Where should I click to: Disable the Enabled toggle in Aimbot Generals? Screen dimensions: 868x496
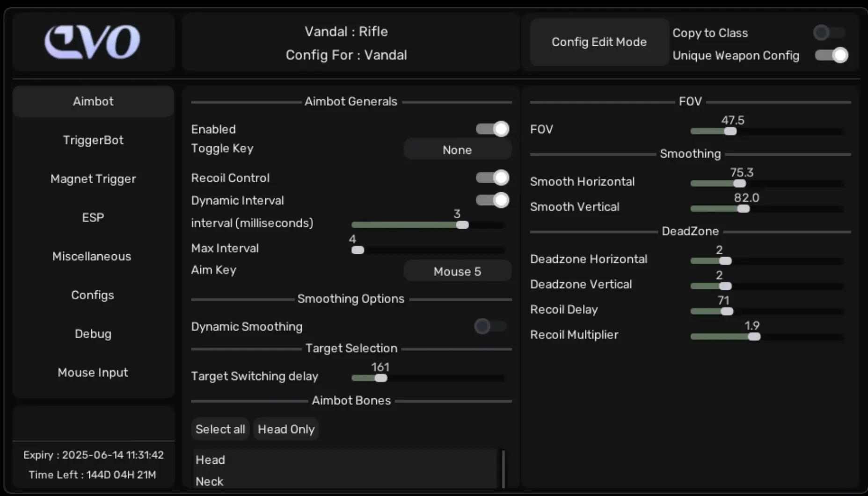point(492,129)
